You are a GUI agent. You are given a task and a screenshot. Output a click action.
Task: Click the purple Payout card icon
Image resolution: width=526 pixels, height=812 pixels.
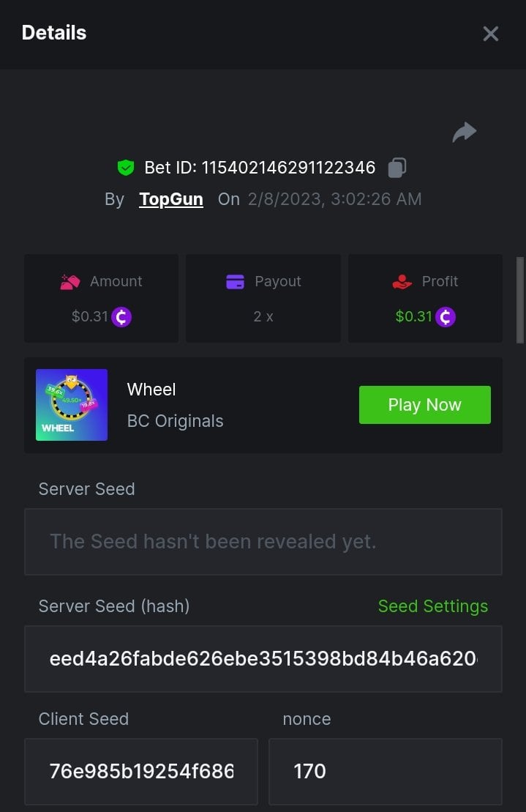coord(235,282)
